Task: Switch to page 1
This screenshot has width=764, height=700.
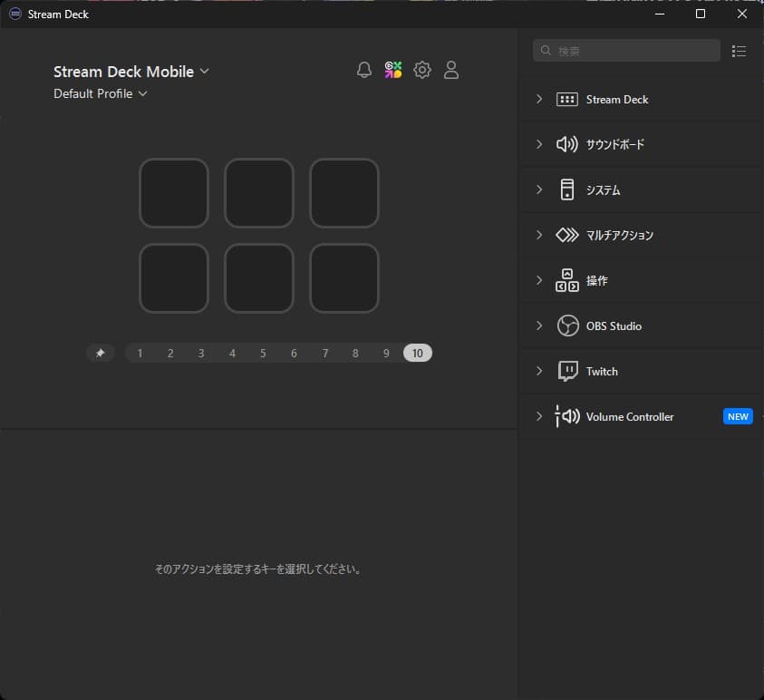Action: coord(140,353)
